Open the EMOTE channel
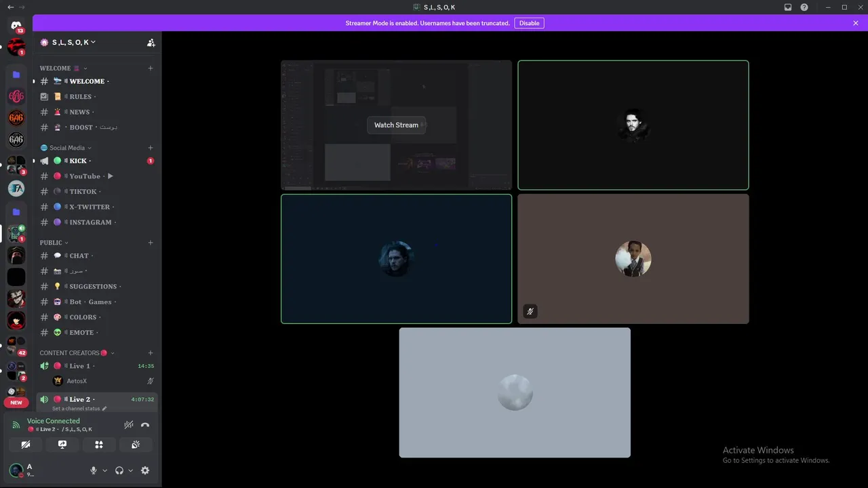The height and width of the screenshot is (488, 868). (x=97, y=333)
